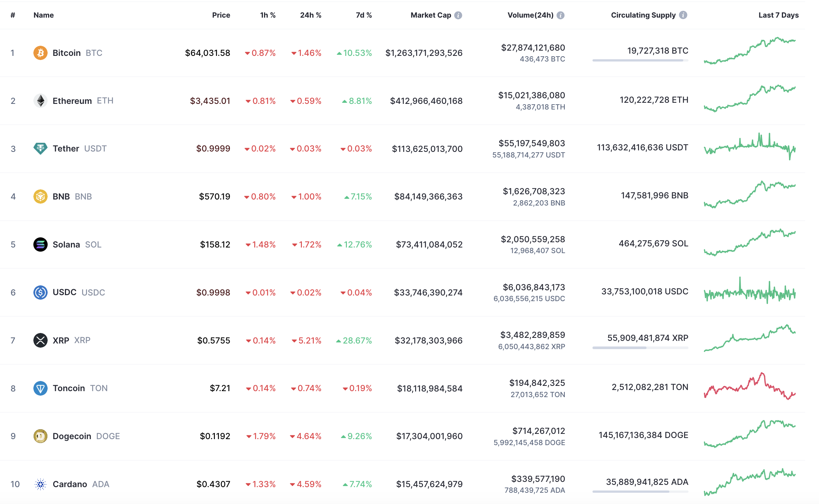Sort by the 24h % column header
This screenshot has height=504, width=819.
[310, 15]
